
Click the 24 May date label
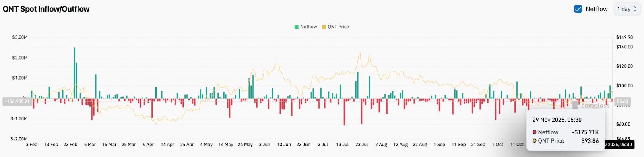pos(245,145)
